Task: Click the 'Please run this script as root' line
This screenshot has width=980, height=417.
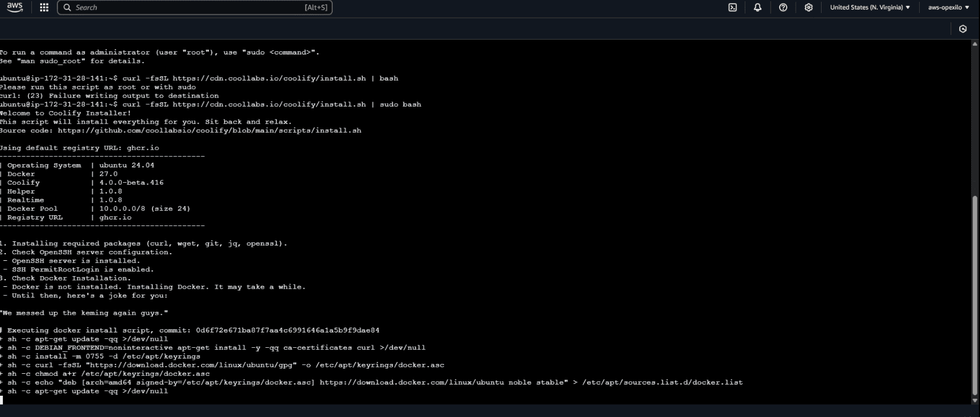Action: pos(98,87)
